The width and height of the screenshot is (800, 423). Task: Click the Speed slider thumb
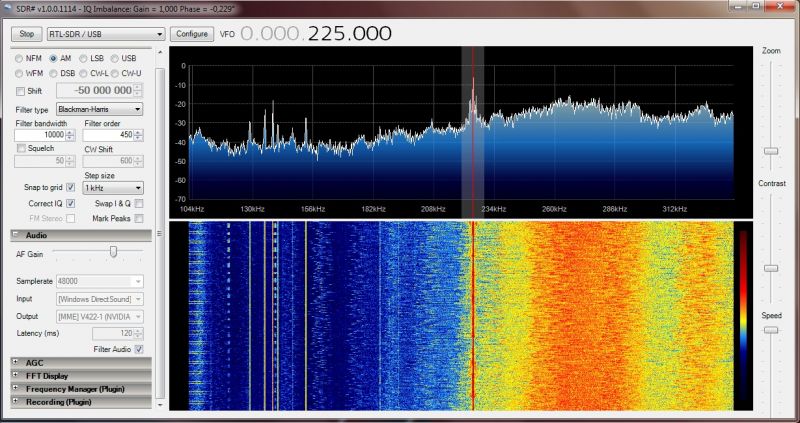(771, 330)
